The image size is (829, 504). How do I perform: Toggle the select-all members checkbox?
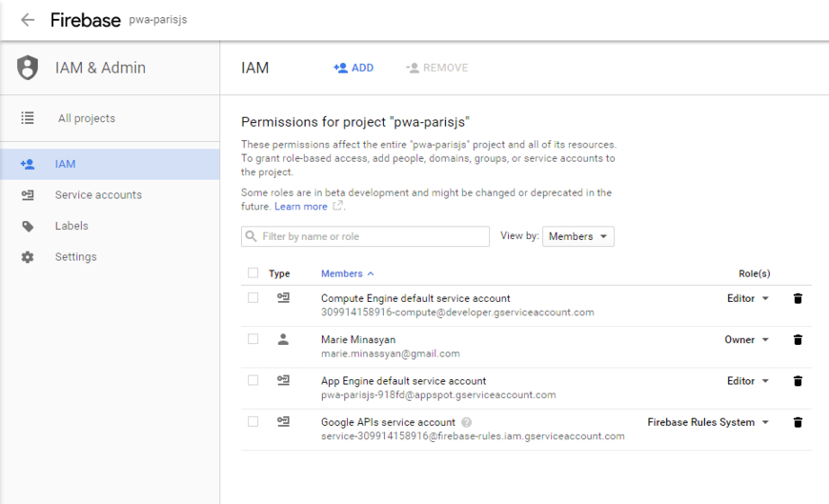click(x=253, y=273)
